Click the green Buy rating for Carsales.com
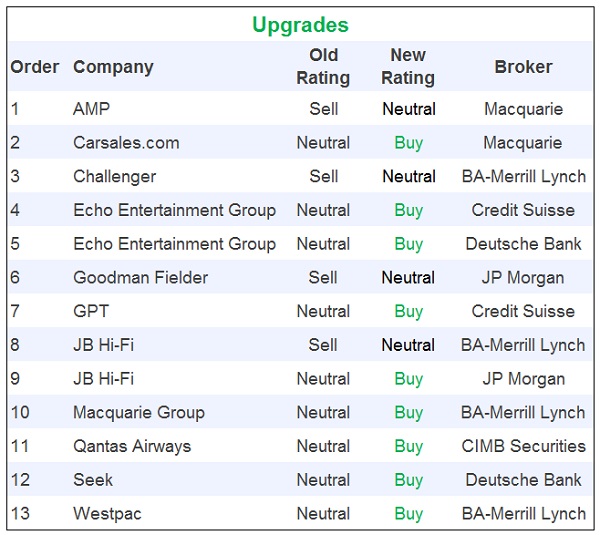 tap(408, 143)
